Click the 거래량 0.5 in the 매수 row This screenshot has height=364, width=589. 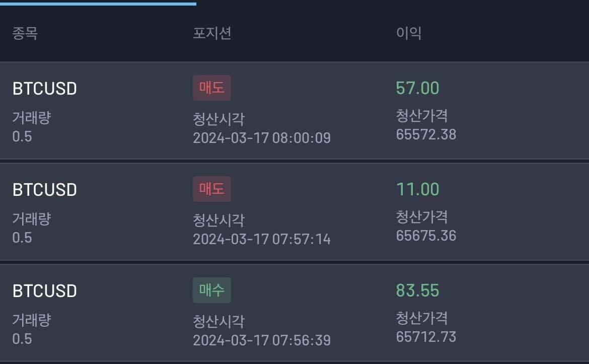point(22,339)
